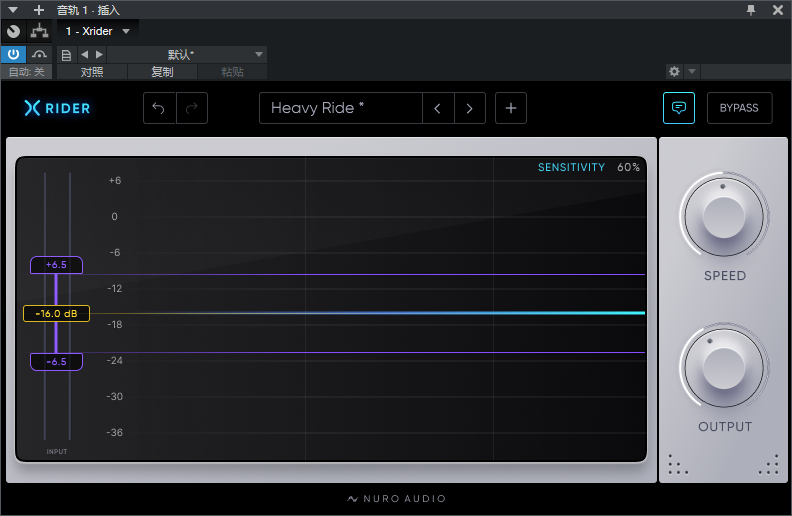The image size is (792, 516).
Task: Click the 对照 compare button
Action: pyautogui.click(x=92, y=72)
